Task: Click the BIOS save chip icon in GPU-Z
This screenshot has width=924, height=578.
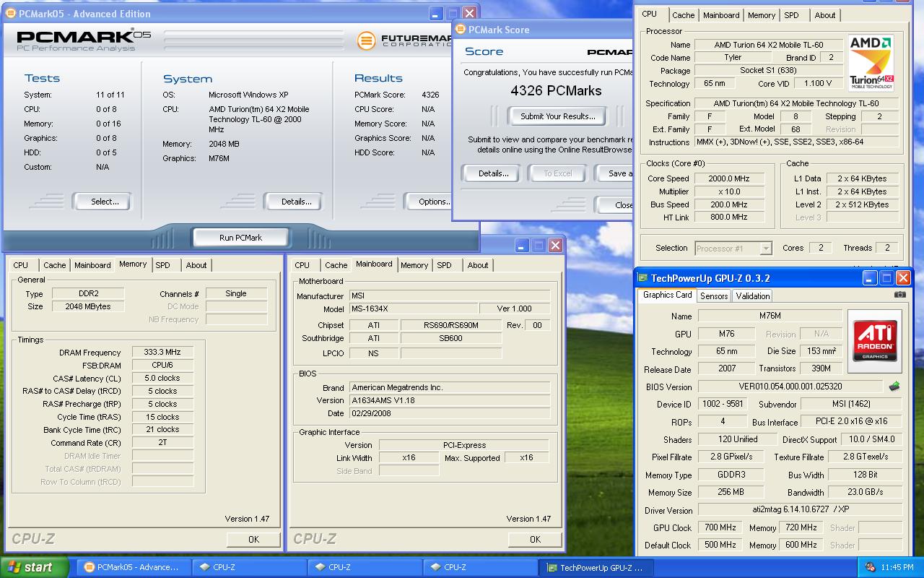Action: (894, 387)
